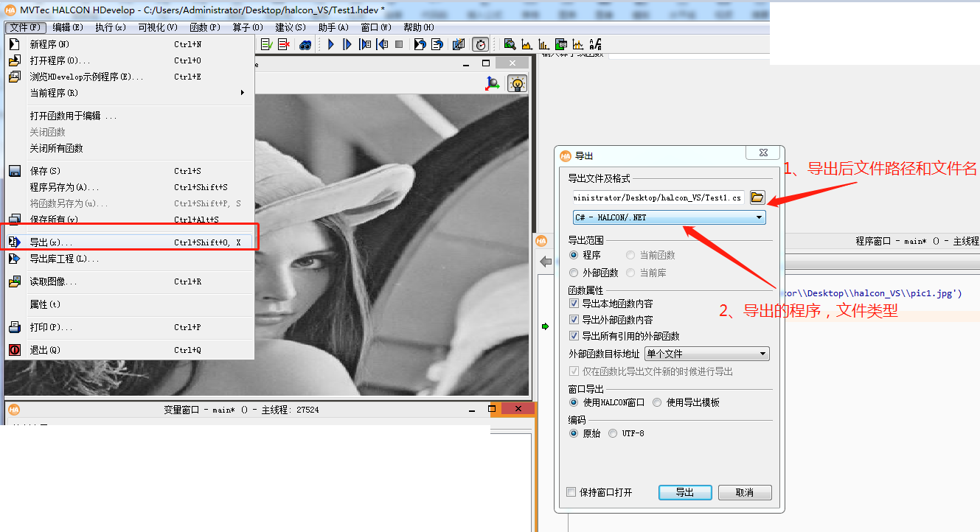Click the image inspection magnifier icon
980x532 pixels.
tap(510, 44)
